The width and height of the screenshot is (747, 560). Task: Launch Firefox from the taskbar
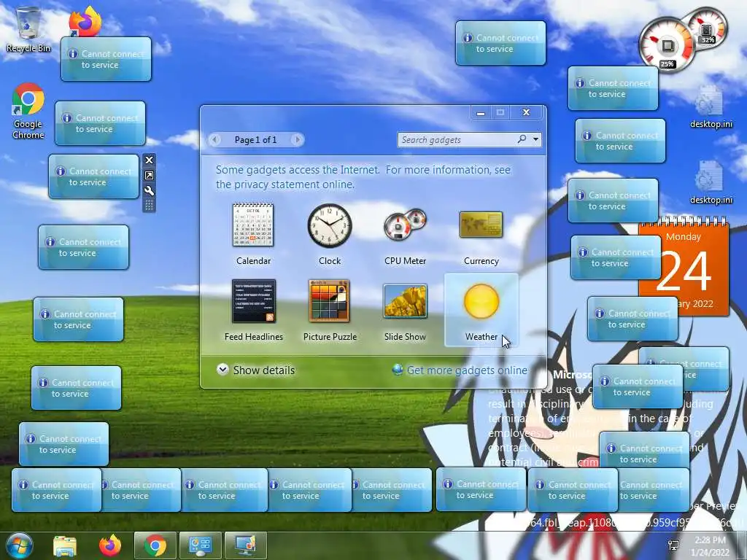click(x=110, y=545)
